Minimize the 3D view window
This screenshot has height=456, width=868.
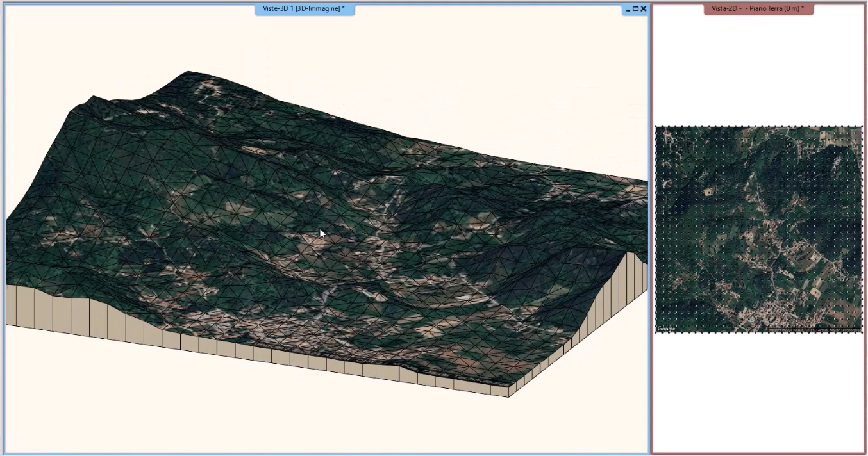pos(628,9)
